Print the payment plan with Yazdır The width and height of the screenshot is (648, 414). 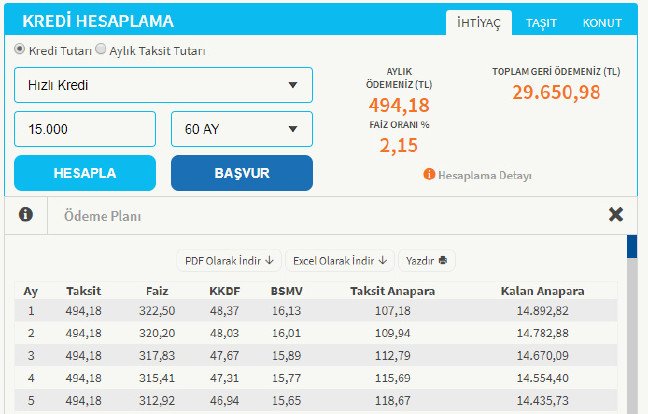(427, 260)
